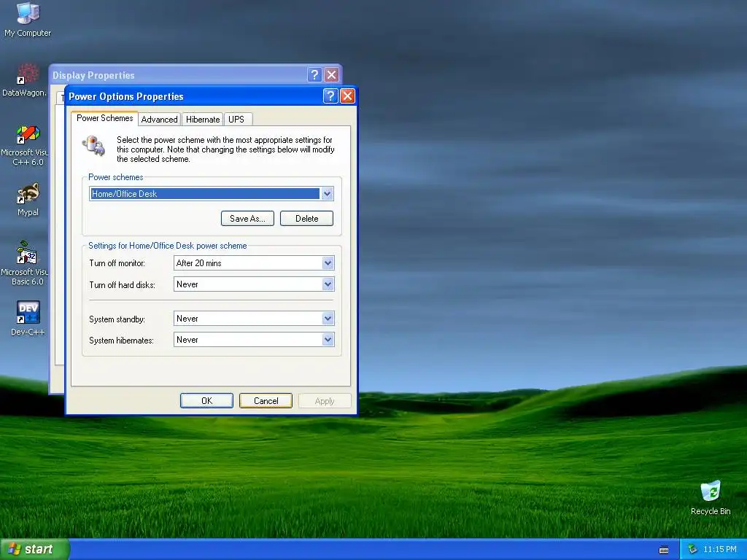This screenshot has width=747, height=560.
Task: Confirm with the OK button
Action: [x=206, y=401]
